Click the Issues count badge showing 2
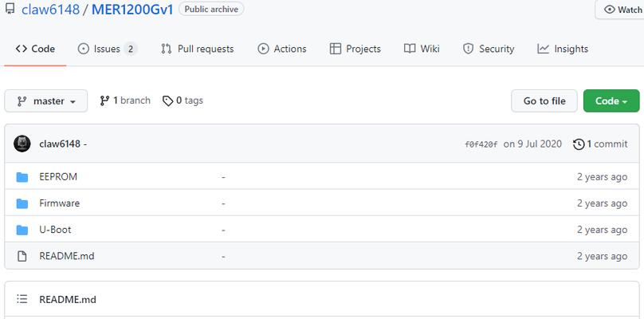The height and width of the screenshot is (319, 644). tap(131, 49)
